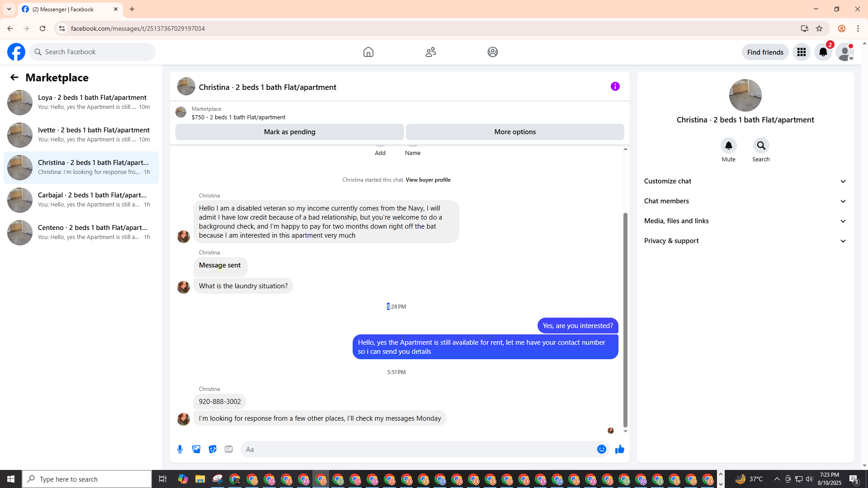
Task: Open the Facebook menu grid icon
Action: pos(801,52)
